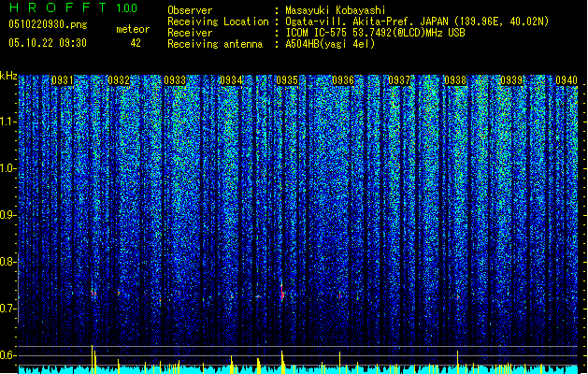Select the filename 0510220930.png
588x374 pixels.
coord(48,24)
